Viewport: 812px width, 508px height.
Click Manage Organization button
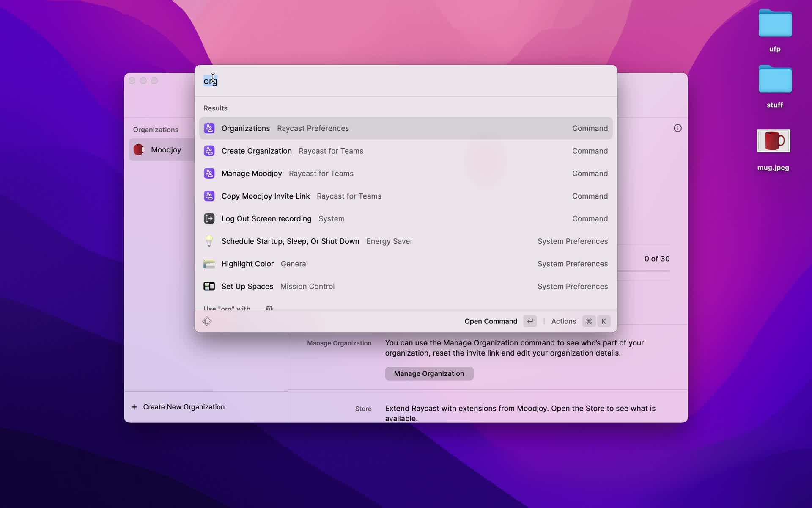tap(429, 373)
